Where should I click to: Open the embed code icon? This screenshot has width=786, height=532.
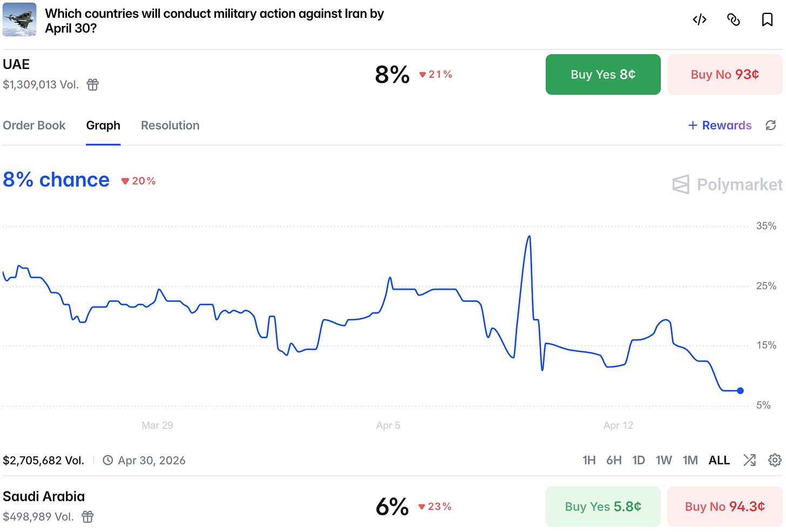point(700,20)
